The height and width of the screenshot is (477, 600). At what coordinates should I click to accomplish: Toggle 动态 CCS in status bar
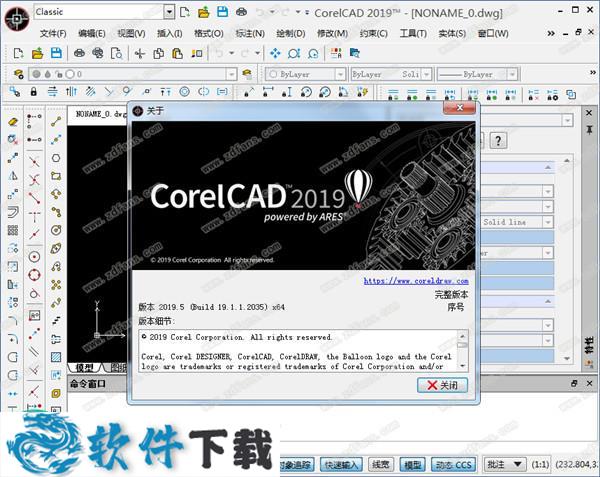click(x=453, y=464)
